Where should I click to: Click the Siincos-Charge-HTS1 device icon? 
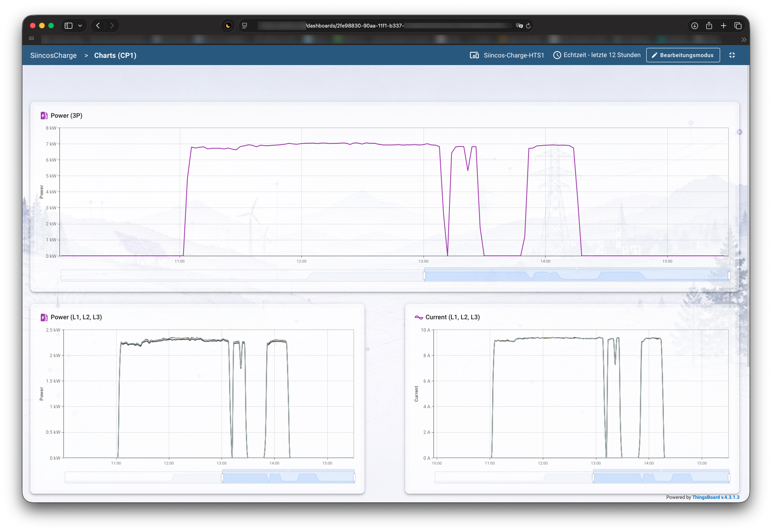[x=474, y=55]
